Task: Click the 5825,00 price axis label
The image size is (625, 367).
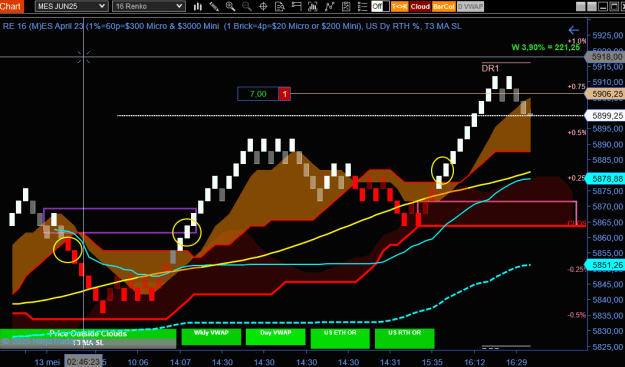Action: (x=607, y=347)
